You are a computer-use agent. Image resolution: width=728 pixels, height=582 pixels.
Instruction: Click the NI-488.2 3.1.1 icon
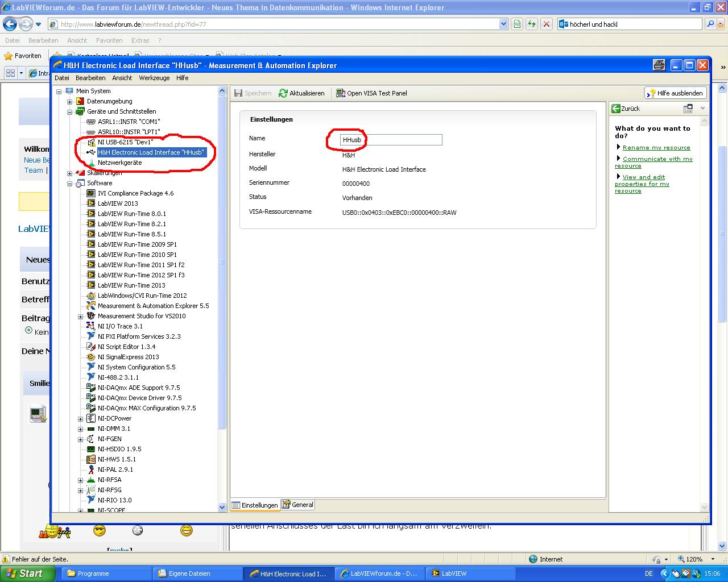tap(91, 377)
